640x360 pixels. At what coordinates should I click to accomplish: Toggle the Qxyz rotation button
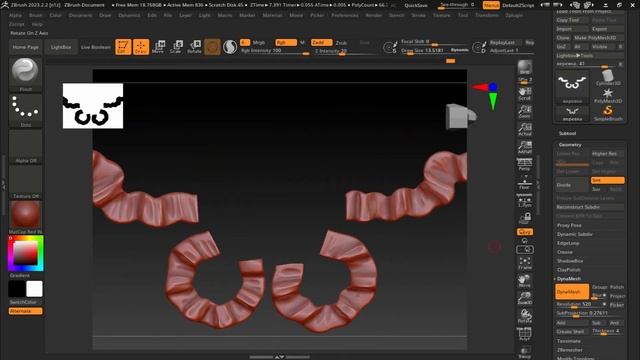click(x=524, y=232)
